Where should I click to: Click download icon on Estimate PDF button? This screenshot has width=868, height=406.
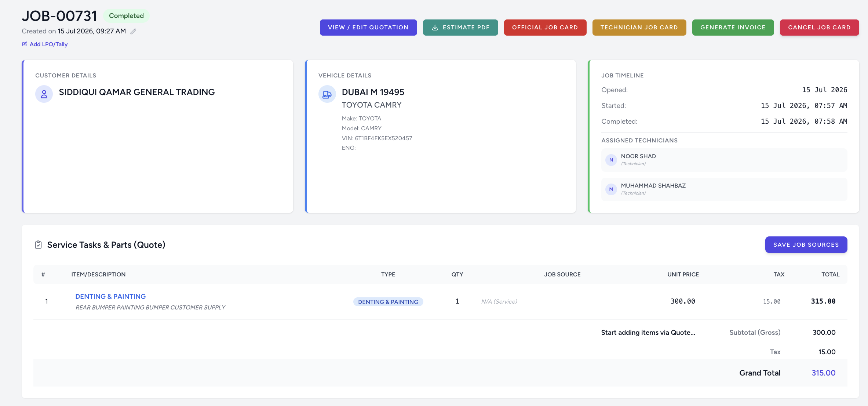point(435,28)
